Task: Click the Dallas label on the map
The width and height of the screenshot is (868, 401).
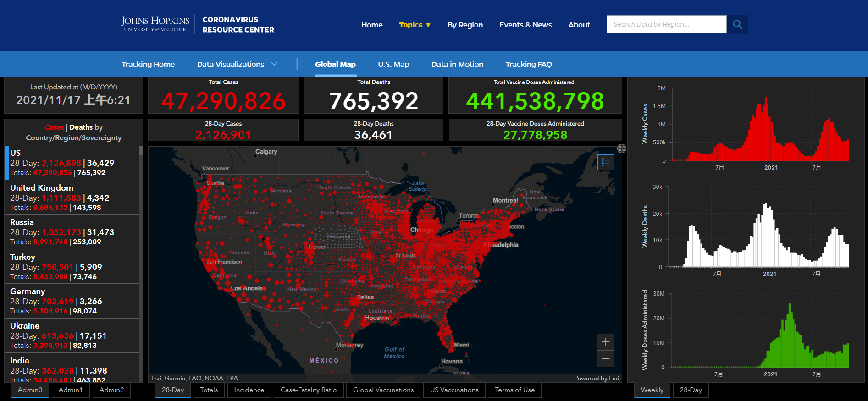Action: tap(365, 297)
